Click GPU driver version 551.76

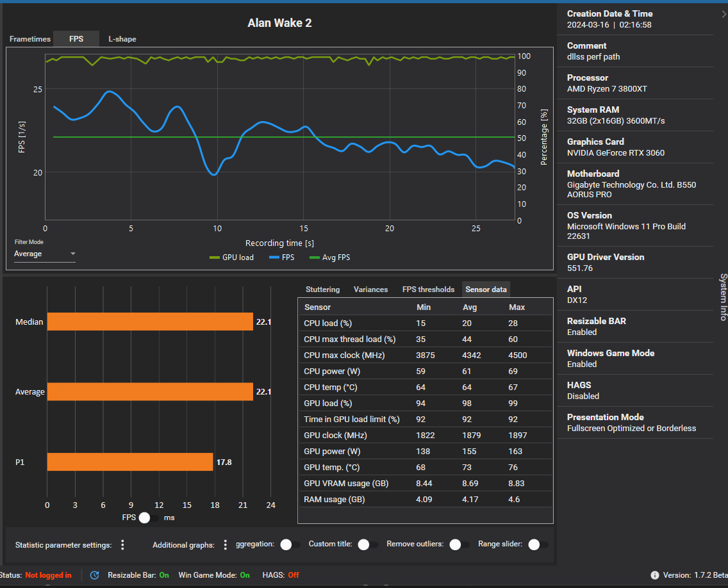(x=579, y=268)
